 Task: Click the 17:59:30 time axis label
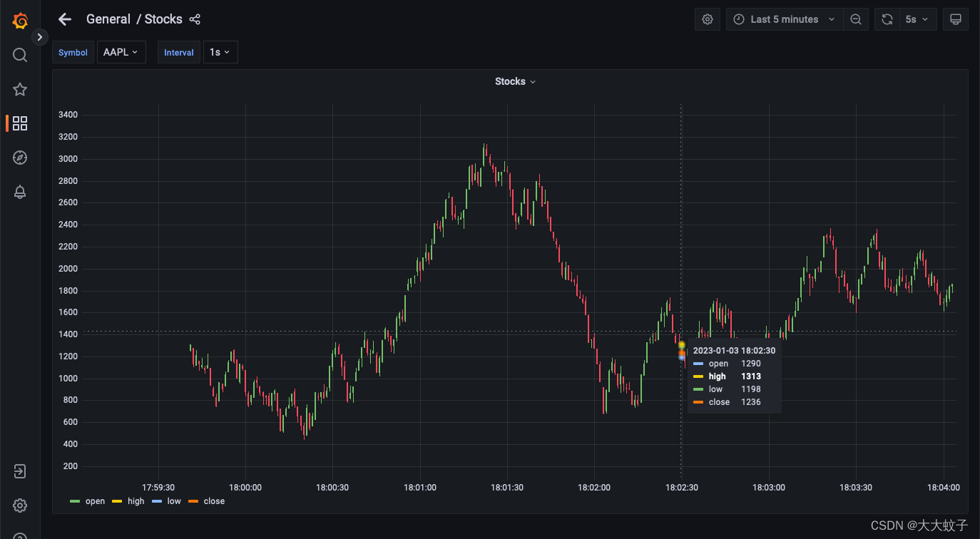point(158,488)
